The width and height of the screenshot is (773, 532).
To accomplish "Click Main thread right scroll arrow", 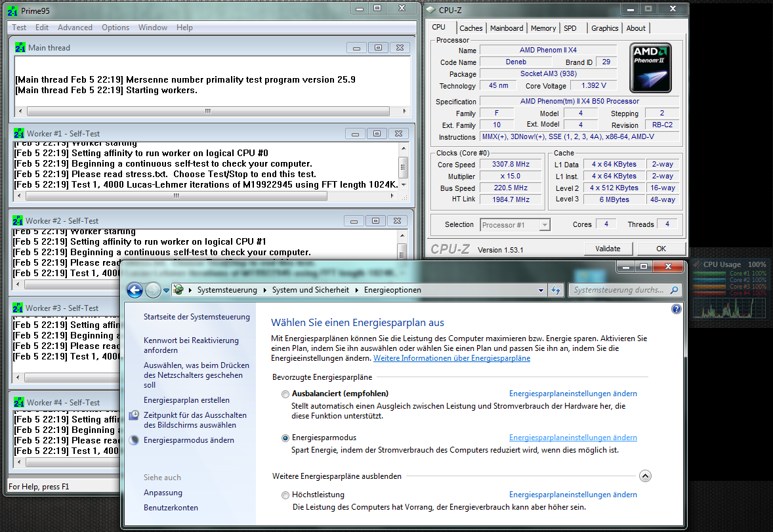I will point(404,112).
